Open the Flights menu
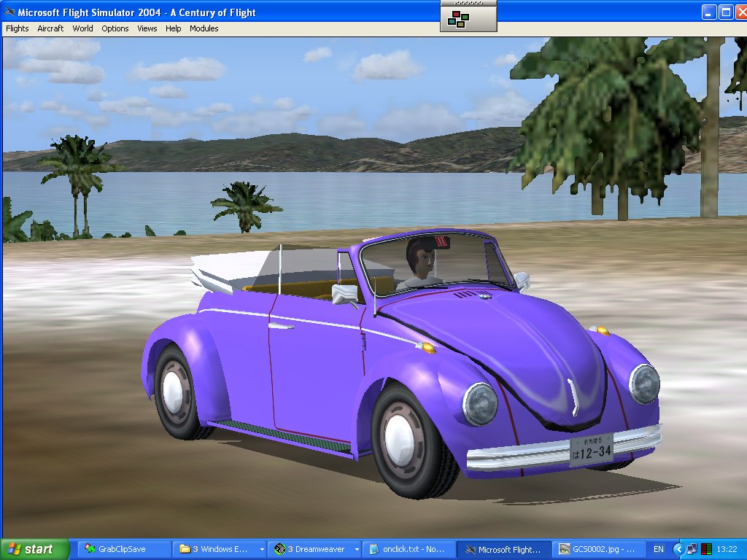This screenshot has height=560, width=747. [x=18, y=28]
